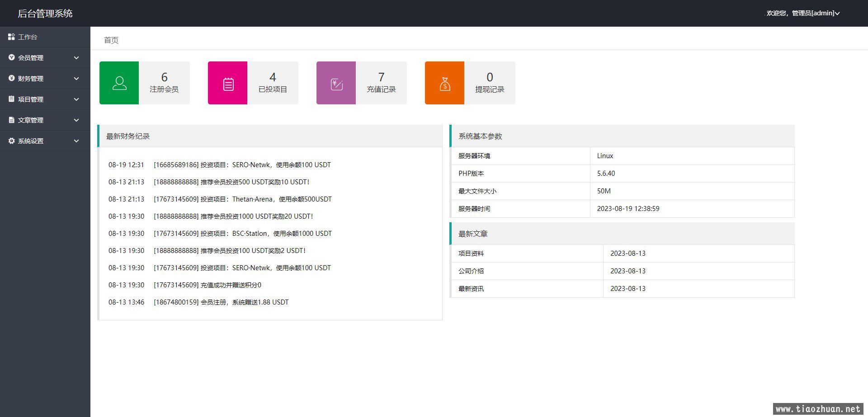Expand the 财务管理 chevron

click(76, 79)
